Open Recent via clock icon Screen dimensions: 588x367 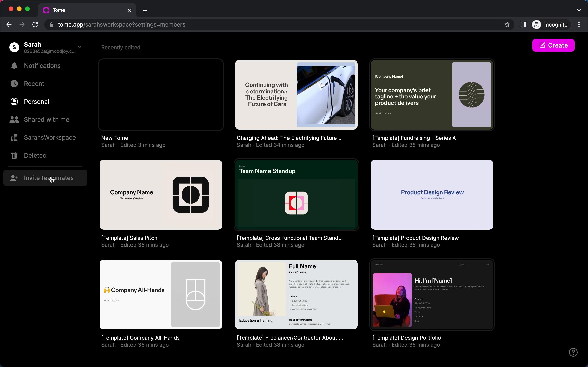coord(14,84)
